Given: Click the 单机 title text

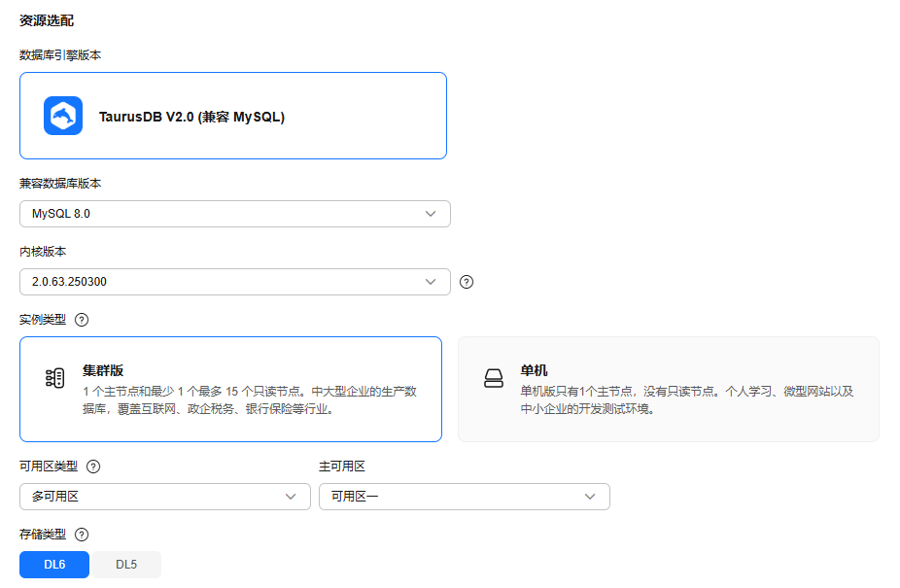Looking at the screenshot, I should [534, 370].
